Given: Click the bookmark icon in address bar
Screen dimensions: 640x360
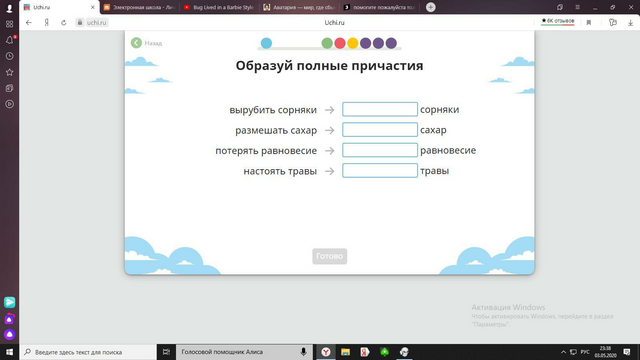Looking at the screenshot, I should click(589, 23).
